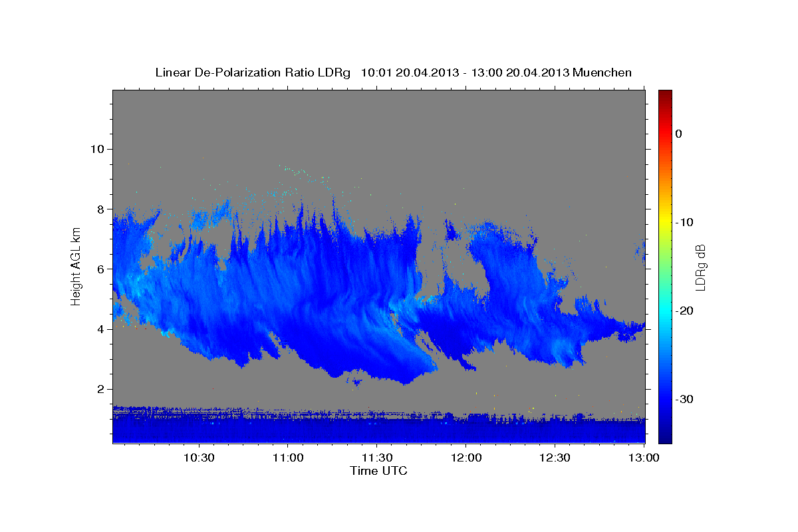
Task: Click the 'Height AGL km' axis title
Action: (x=76, y=267)
